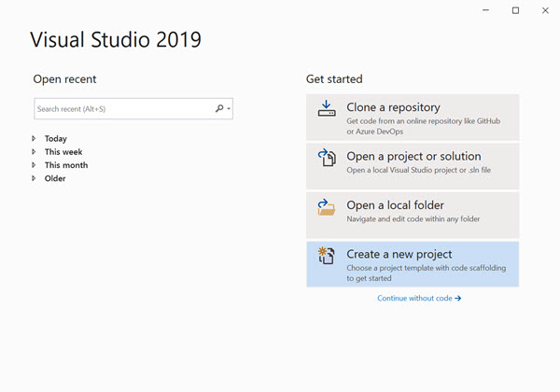Choose Open a project or solution title
This screenshot has height=392, width=560.
pyautogui.click(x=413, y=156)
